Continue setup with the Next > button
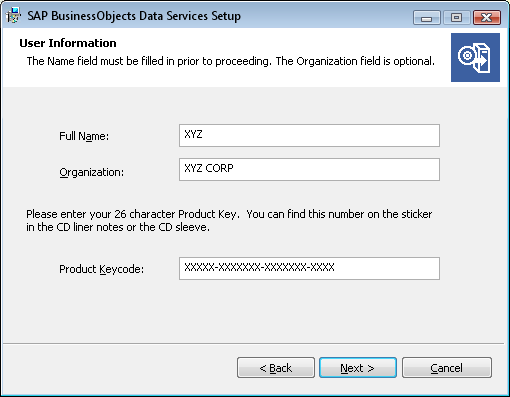 click(x=358, y=368)
